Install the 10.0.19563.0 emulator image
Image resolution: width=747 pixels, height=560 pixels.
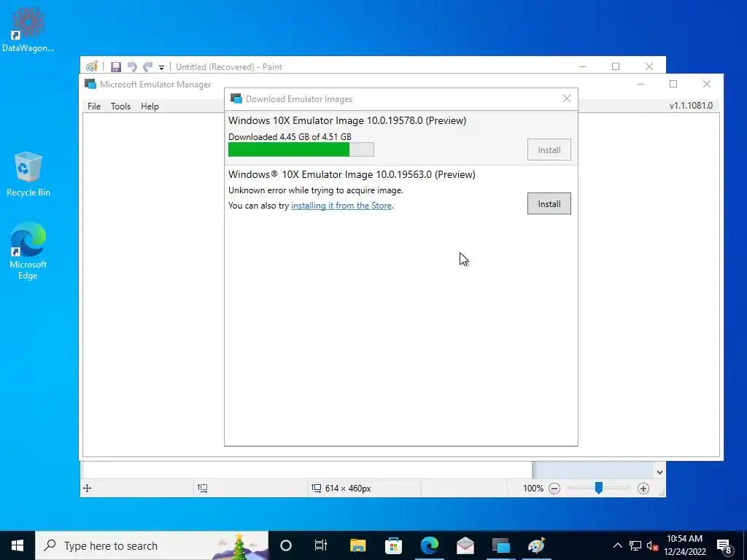pyautogui.click(x=549, y=204)
